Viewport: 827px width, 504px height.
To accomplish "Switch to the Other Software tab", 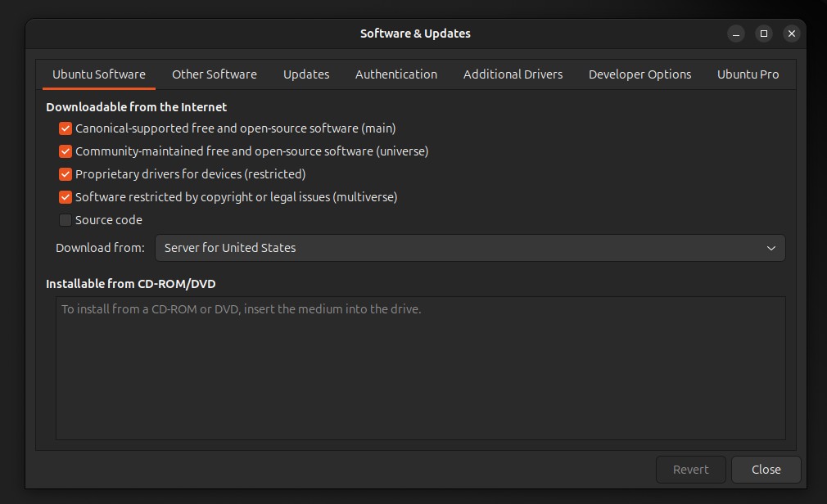I will click(x=214, y=74).
